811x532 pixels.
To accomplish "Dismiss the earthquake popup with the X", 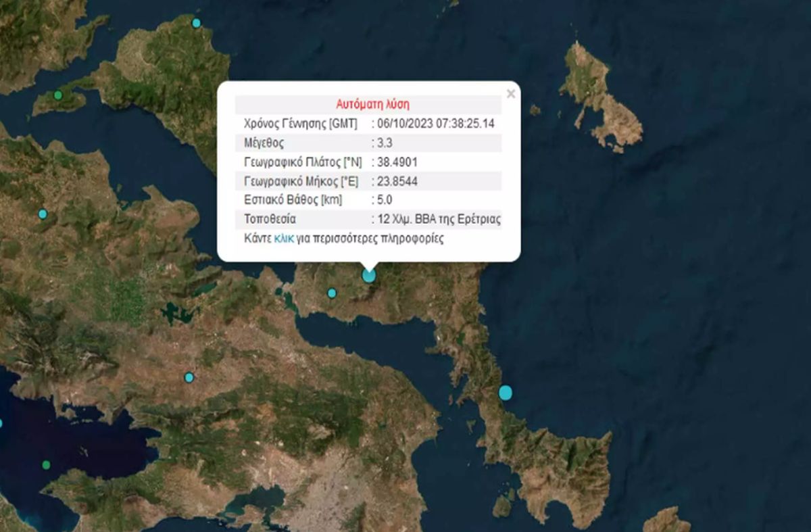I will (x=510, y=93).
